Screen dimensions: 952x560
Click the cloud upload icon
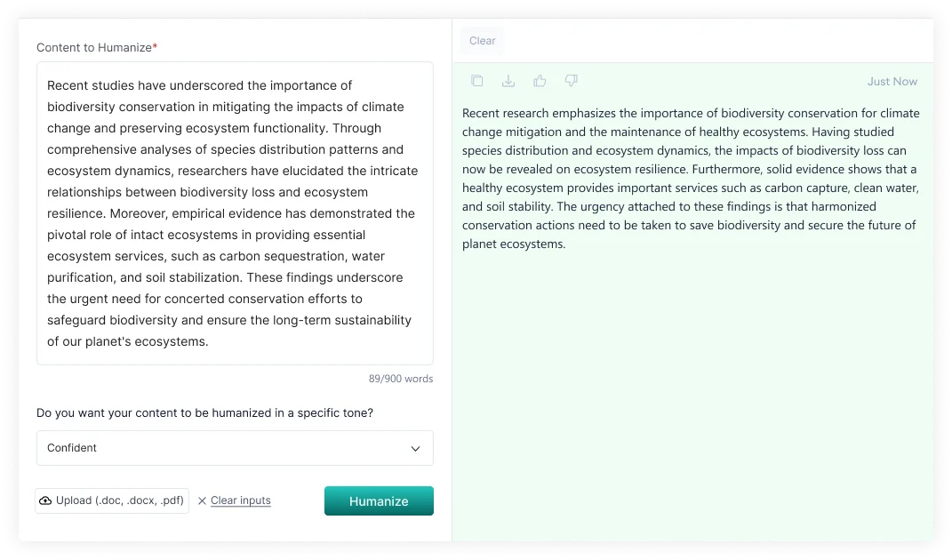coord(45,500)
